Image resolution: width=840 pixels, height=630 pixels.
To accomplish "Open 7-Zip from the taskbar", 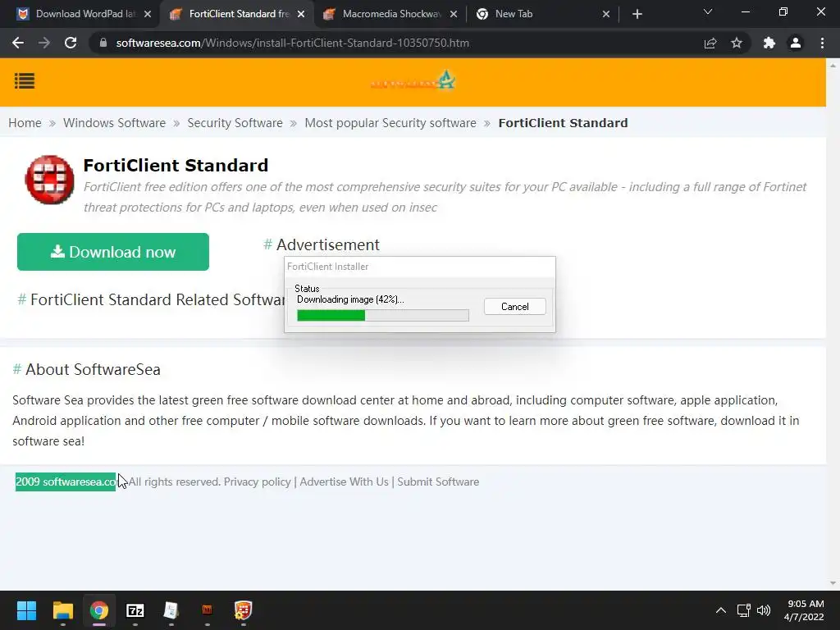I will (135, 610).
